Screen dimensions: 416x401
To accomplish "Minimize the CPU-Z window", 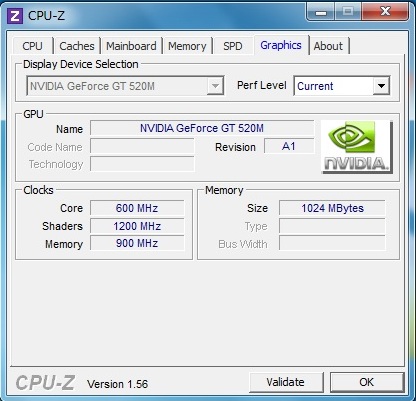I will click(x=321, y=12).
